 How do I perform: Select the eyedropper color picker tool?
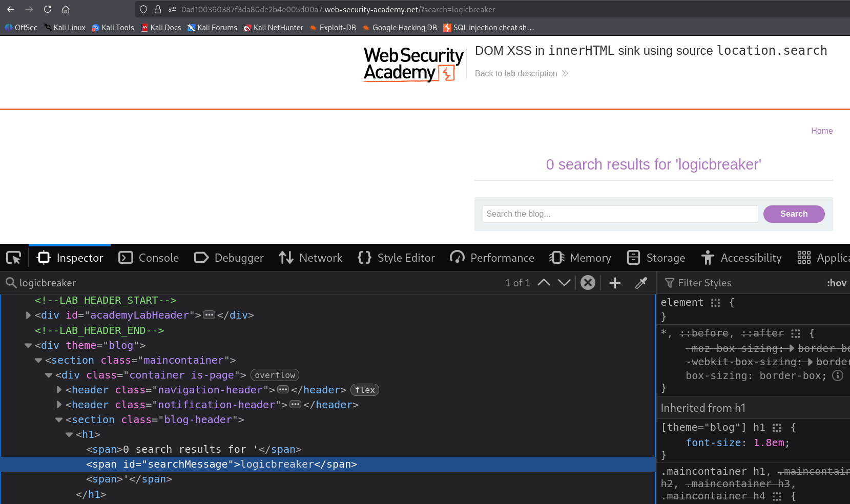click(641, 282)
